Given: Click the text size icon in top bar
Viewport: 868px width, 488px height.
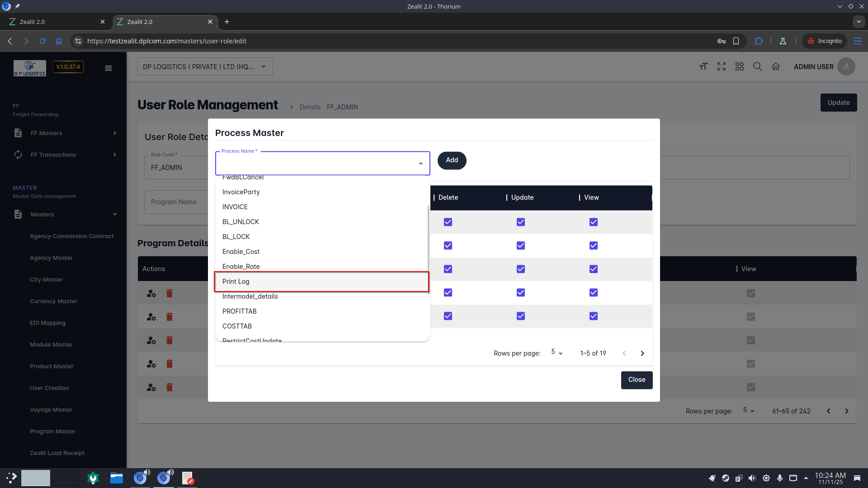Looking at the screenshot, I should 703,67.
